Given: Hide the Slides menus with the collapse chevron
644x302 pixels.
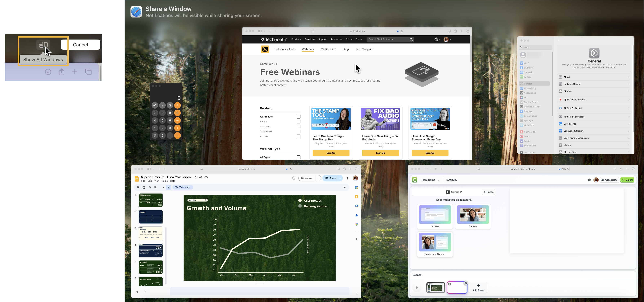Looking at the screenshot, I should (x=345, y=187).
